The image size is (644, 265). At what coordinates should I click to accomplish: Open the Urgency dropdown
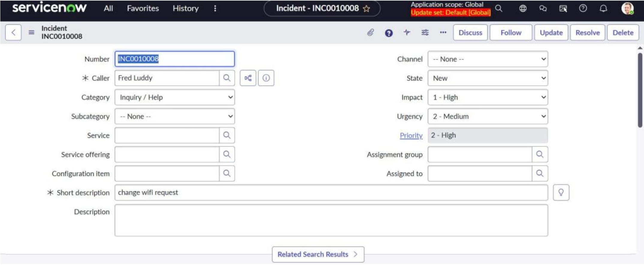click(x=488, y=116)
